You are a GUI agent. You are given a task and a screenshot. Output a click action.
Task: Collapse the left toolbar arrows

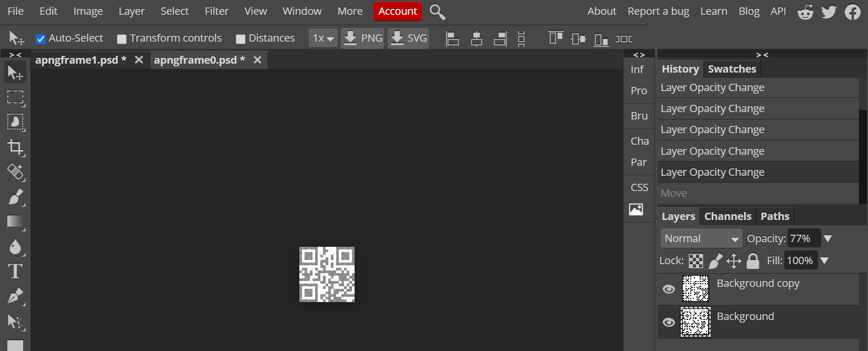(15, 55)
